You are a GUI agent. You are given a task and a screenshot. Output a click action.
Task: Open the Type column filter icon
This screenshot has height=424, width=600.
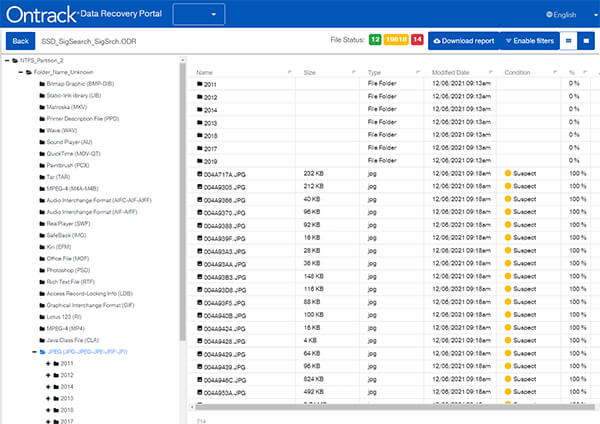(x=418, y=72)
